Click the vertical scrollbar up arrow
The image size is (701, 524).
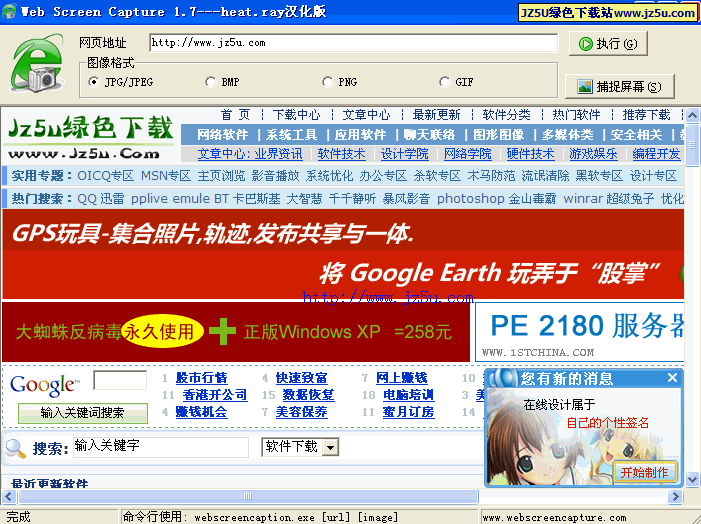pos(692,116)
